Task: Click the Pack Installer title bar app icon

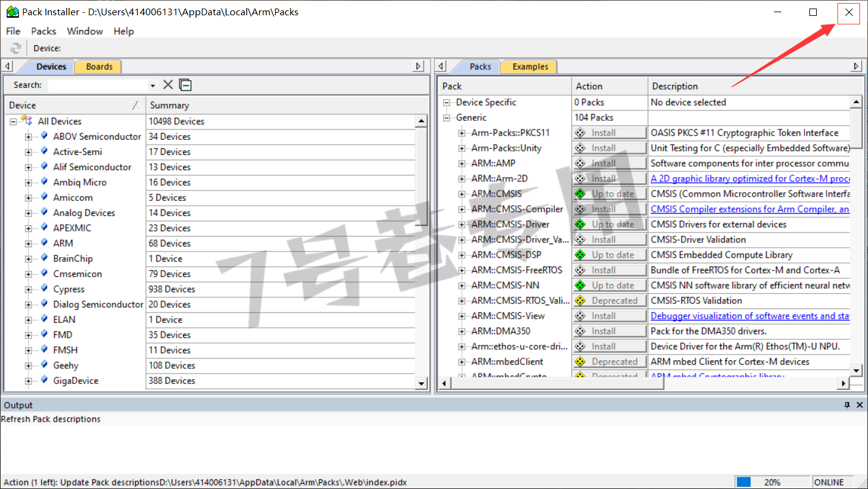Action: [x=12, y=12]
